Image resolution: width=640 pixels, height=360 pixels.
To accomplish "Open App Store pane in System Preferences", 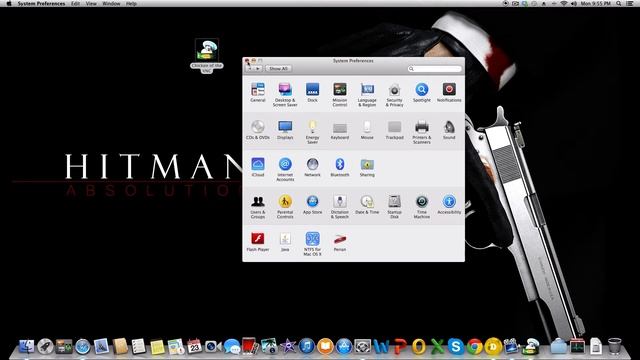I will [312, 204].
